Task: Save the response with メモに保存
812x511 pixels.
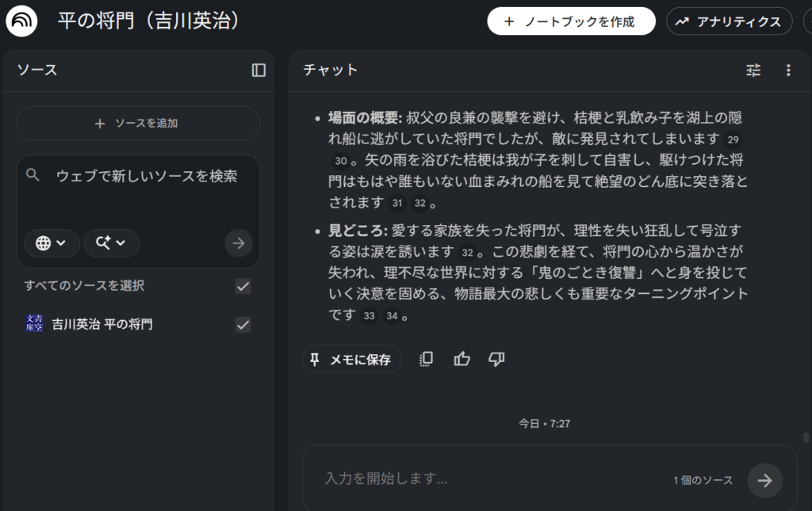Action: click(x=351, y=359)
